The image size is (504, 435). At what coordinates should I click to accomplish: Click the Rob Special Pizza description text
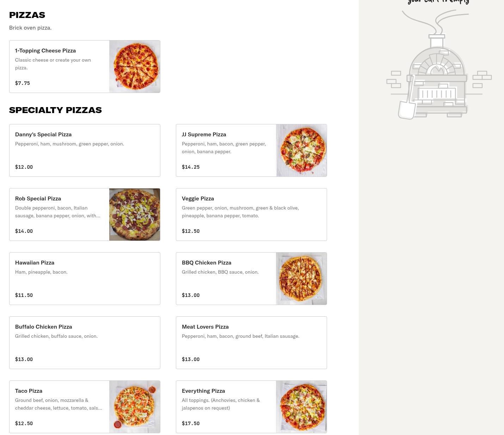point(57,212)
